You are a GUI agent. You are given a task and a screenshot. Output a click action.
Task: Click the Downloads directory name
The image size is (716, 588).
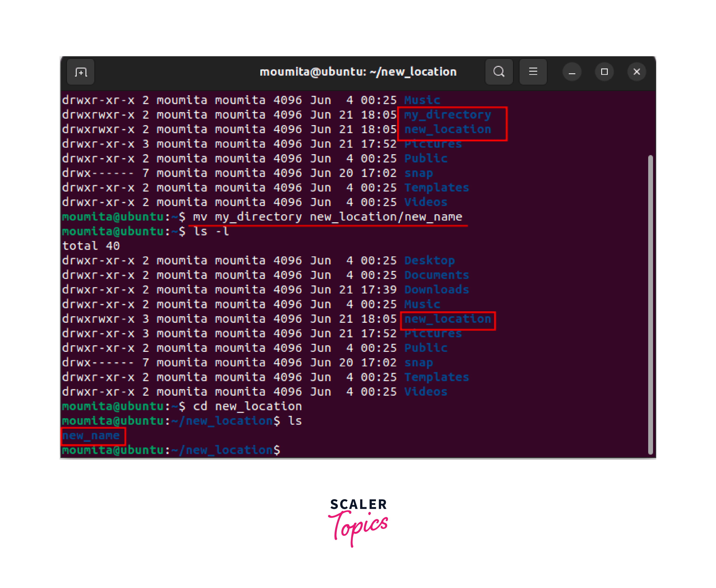(437, 289)
